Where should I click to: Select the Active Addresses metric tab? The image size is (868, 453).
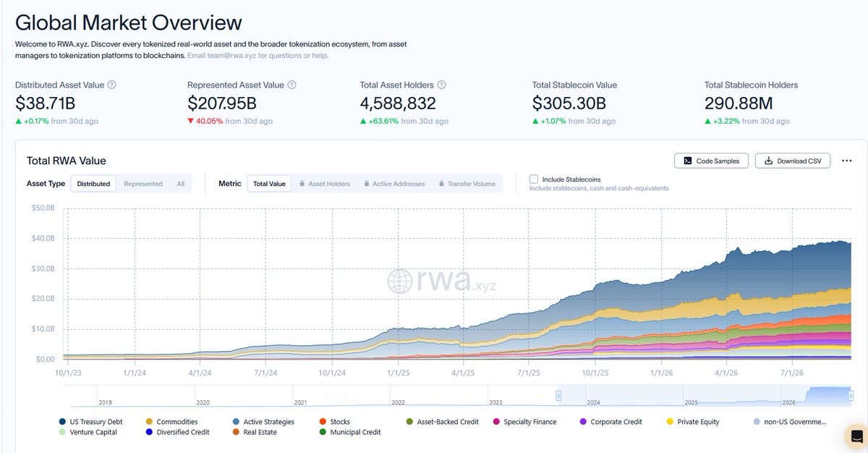[x=394, y=184]
